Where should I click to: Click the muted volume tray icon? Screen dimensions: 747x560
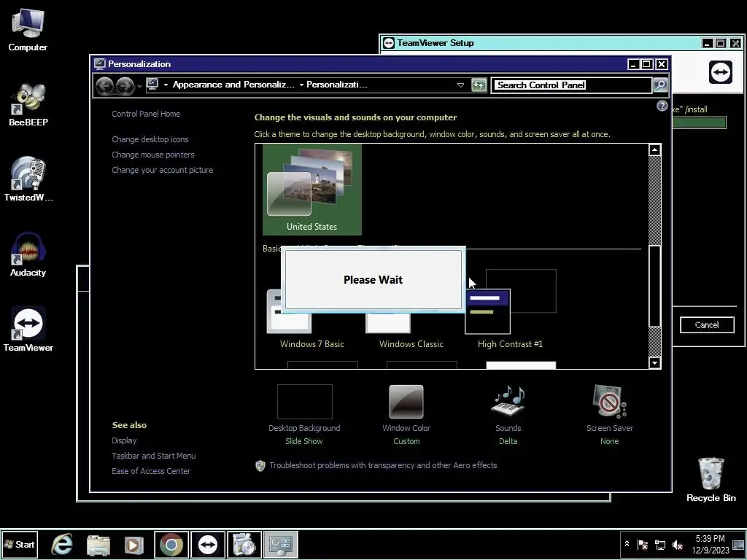[677, 544]
